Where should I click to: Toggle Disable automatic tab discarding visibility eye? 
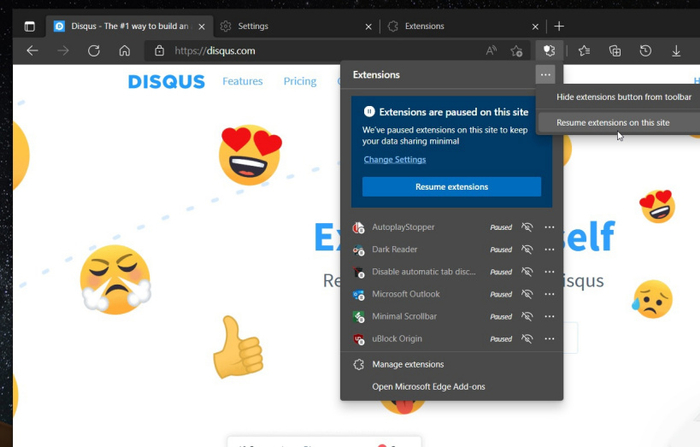tap(527, 272)
